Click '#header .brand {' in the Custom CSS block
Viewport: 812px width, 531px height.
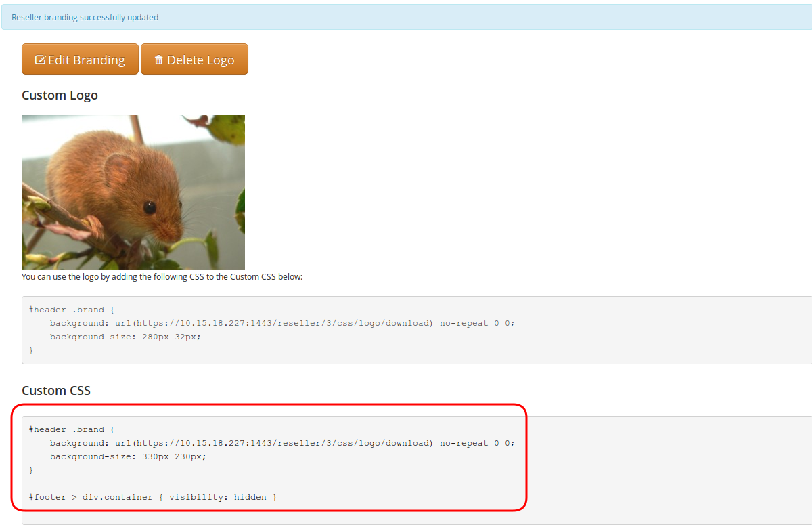(x=72, y=429)
